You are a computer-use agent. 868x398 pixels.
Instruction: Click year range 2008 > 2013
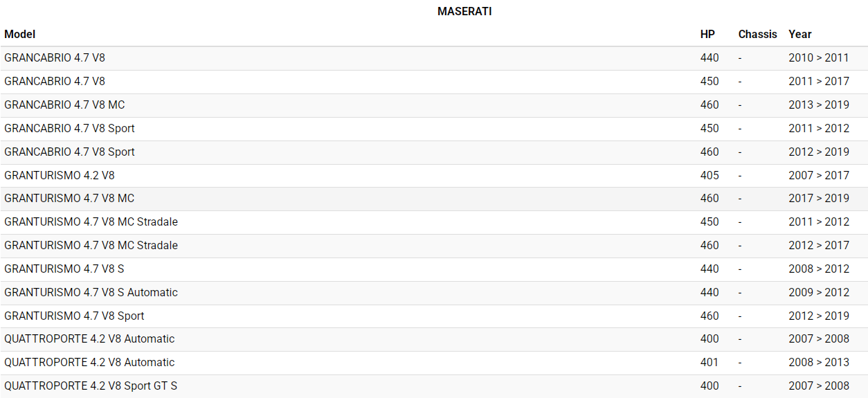818,362
